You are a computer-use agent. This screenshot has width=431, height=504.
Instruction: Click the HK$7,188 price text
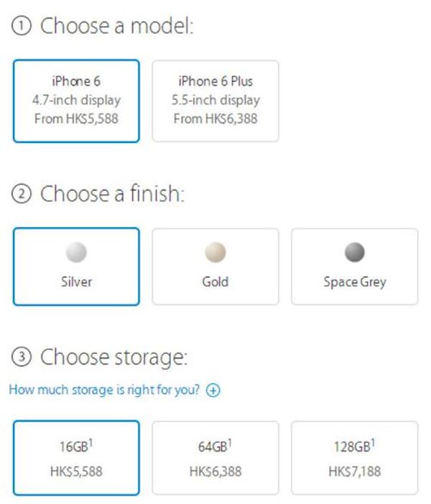click(x=354, y=472)
